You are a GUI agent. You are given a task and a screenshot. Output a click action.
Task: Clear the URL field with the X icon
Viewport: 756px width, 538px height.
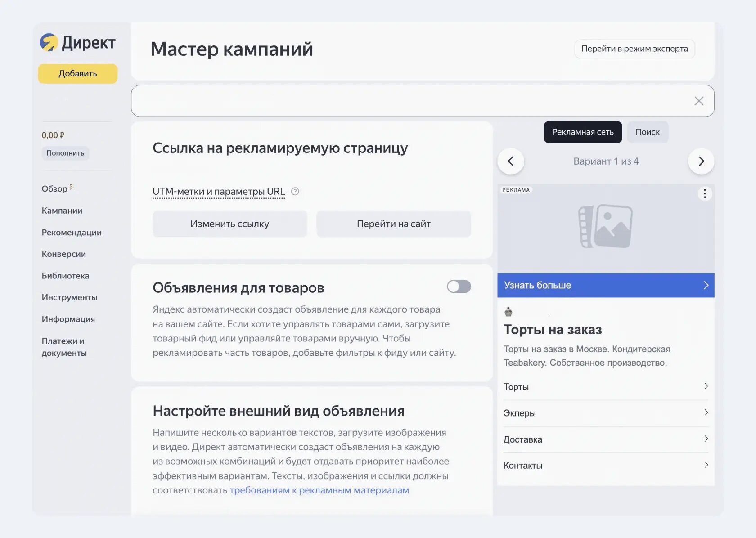tap(699, 101)
